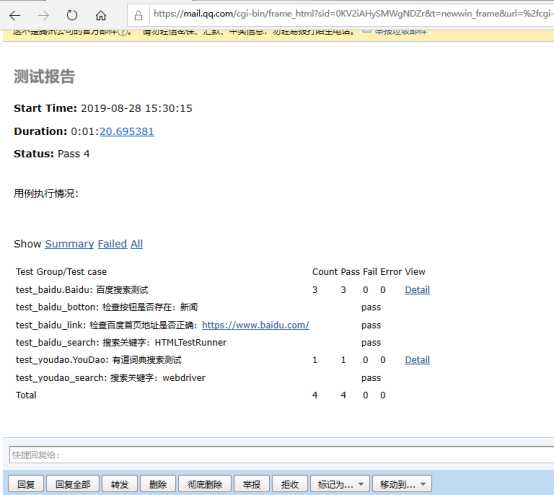Show the Summary view of the report

pyautogui.click(x=69, y=244)
